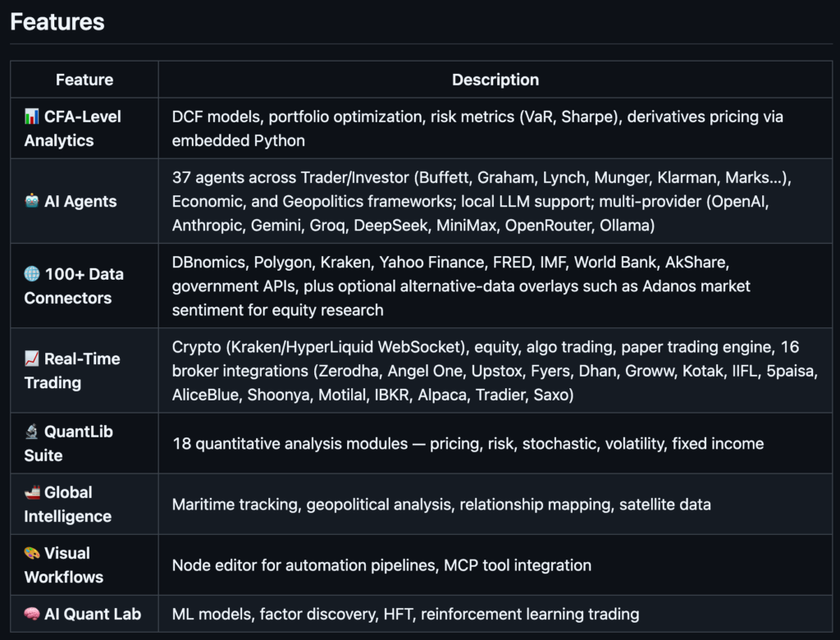Image resolution: width=840 pixels, height=640 pixels.
Task: Click the rising chart emoji for Real-Time Trading
Action: point(32,359)
